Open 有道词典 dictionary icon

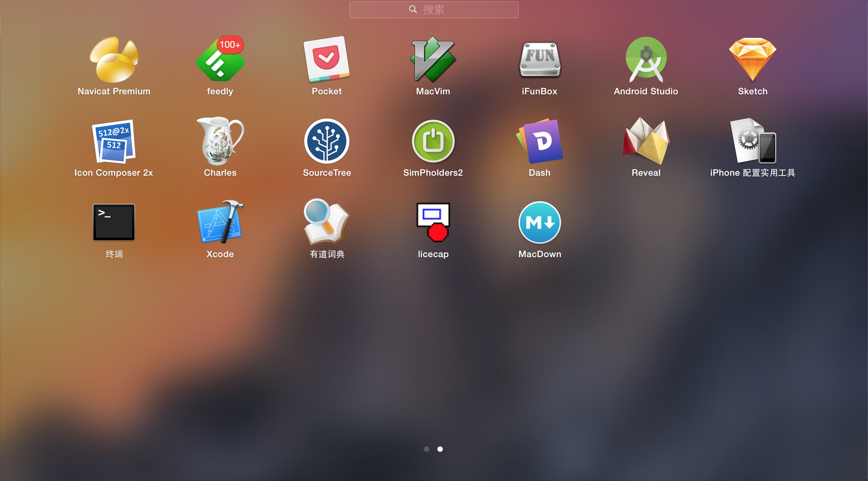327,222
